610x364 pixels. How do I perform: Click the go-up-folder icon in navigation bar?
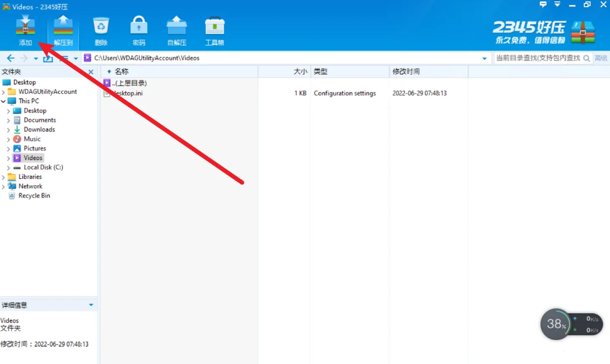[48, 58]
